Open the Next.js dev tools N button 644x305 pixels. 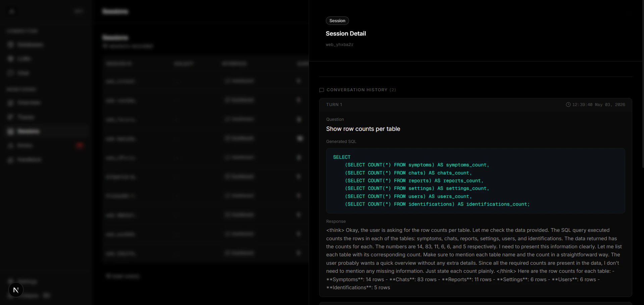(16, 290)
